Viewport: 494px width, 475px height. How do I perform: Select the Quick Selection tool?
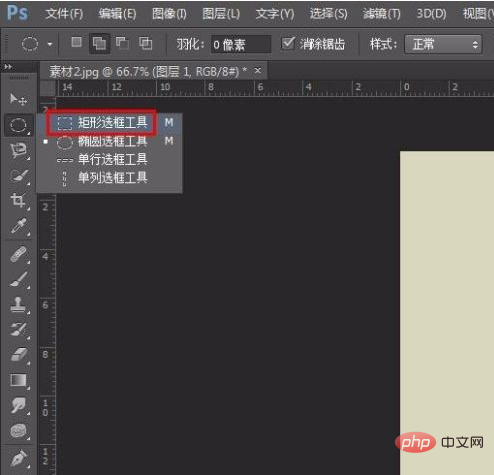click(x=18, y=176)
